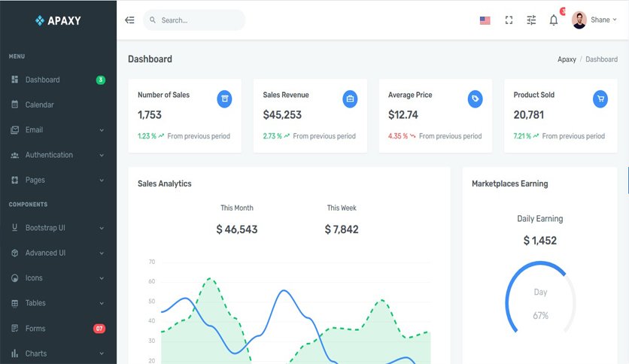The width and height of the screenshot is (629, 364).
Task: Open the Charts menu item
Action: [35, 353]
